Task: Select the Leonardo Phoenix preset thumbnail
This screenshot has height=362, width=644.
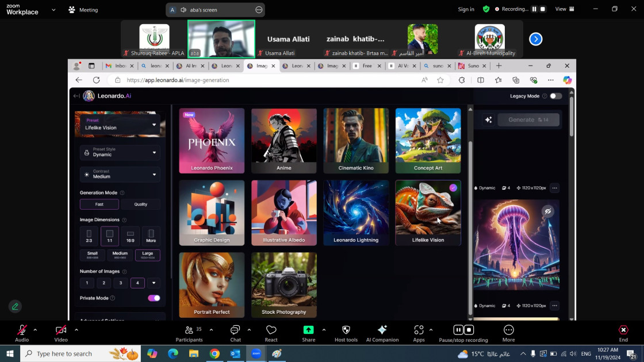Action: [212, 141]
